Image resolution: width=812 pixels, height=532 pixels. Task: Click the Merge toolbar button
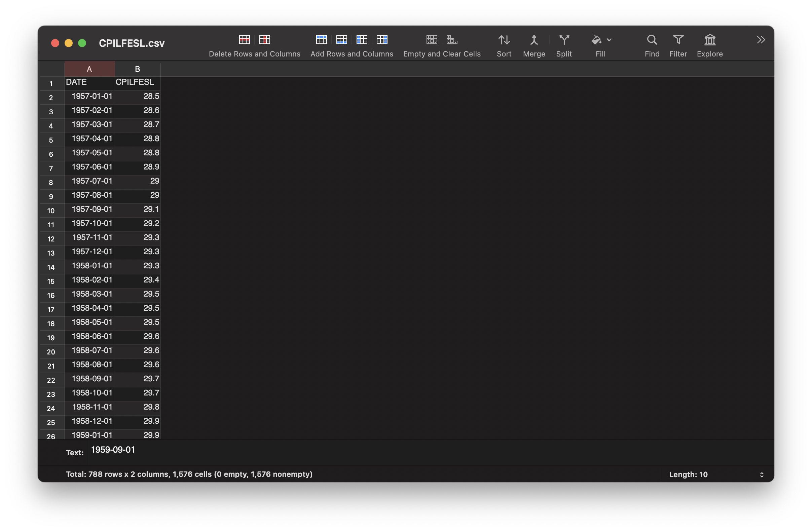(534, 40)
